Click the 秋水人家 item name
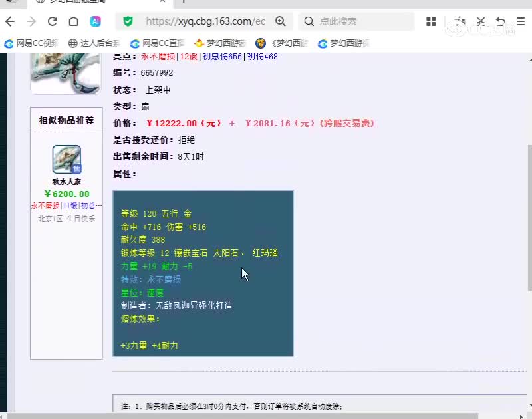This screenshot has width=532, height=419. [x=67, y=182]
